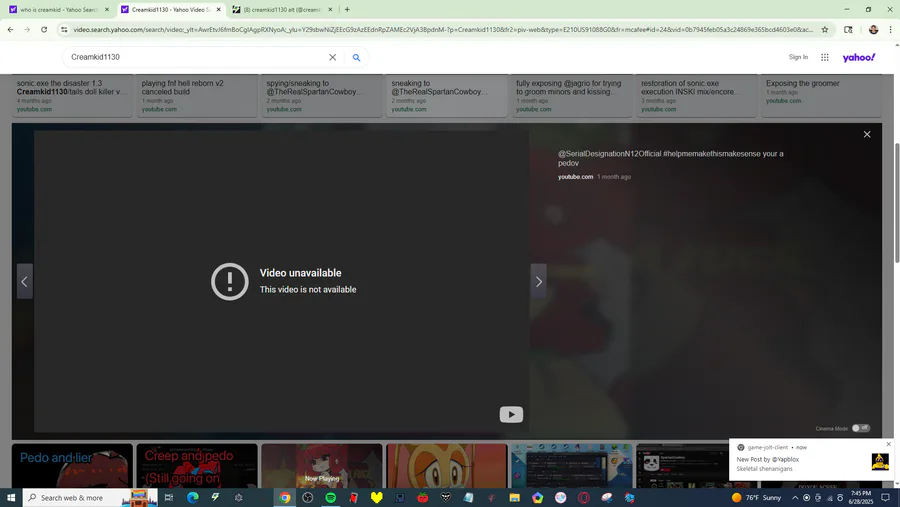This screenshot has height=507, width=900.
Task: Open the taskbar clock showing 7:45 PM
Action: pyautogui.click(x=861, y=498)
